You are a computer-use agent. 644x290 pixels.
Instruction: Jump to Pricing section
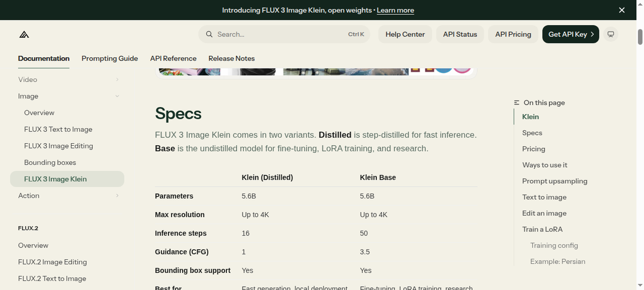533,149
